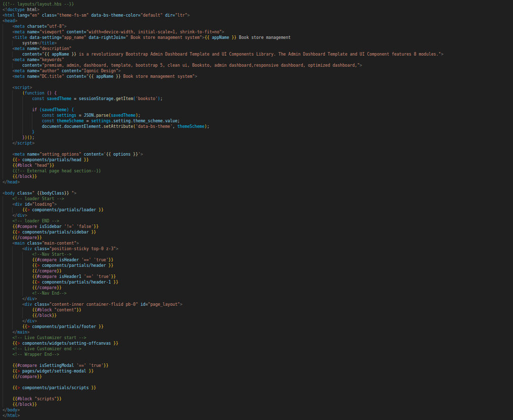Click the bodyClass expression in body tag
Image resolution: width=513 pixels, height=420 pixels.
53,193
